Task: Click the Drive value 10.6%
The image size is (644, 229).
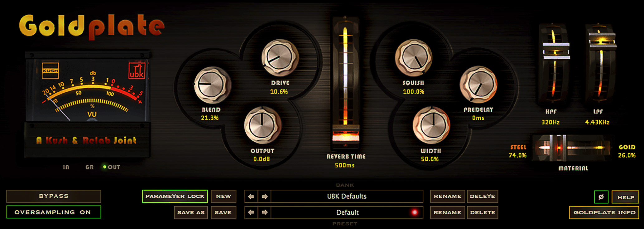Action: [x=279, y=92]
